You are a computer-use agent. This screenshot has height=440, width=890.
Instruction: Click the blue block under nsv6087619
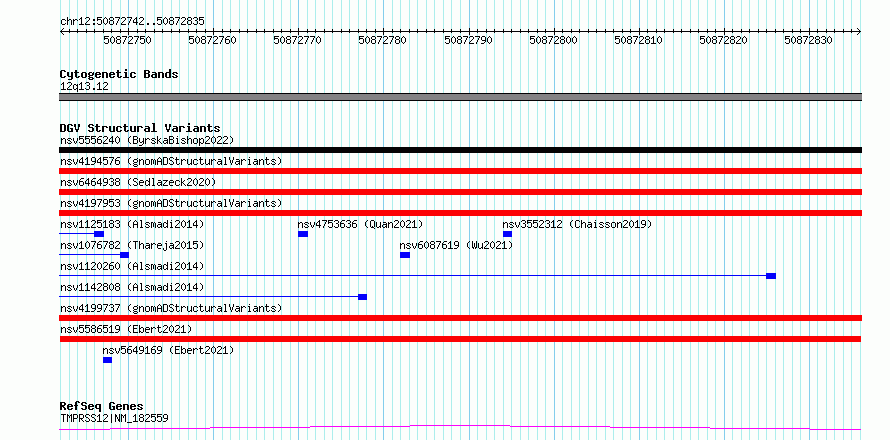point(405,255)
